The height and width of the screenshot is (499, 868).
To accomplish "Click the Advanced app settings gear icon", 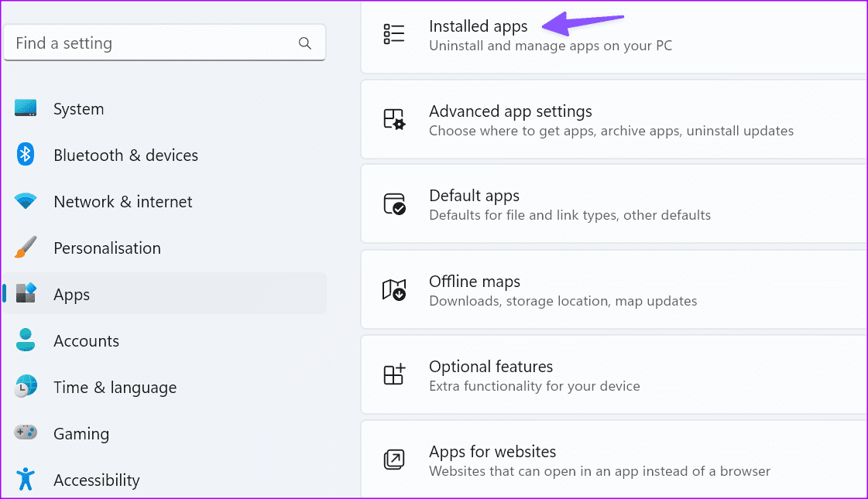I will 394,118.
